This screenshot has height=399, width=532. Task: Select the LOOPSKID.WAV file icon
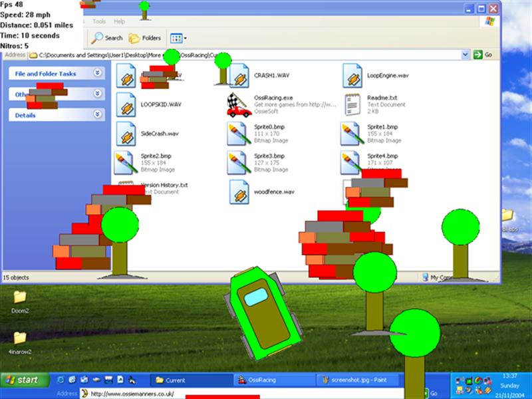pos(126,104)
